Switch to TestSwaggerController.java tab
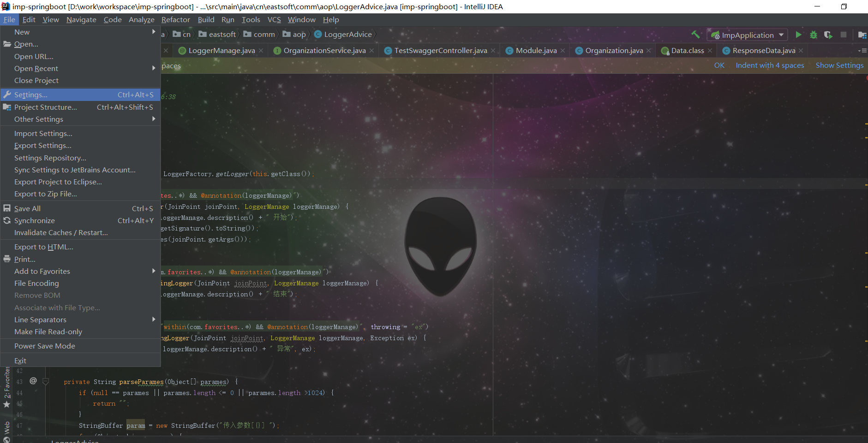This screenshot has height=443, width=868. point(441,51)
